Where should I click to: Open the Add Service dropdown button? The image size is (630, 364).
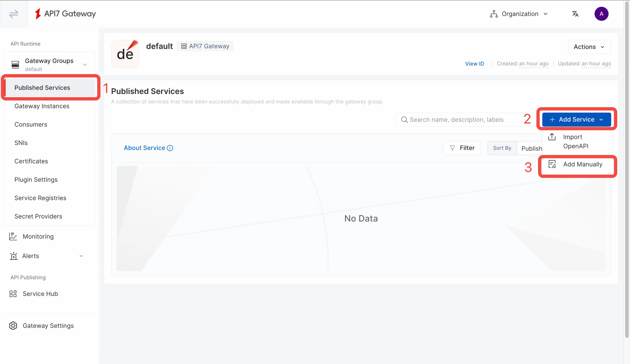(576, 120)
